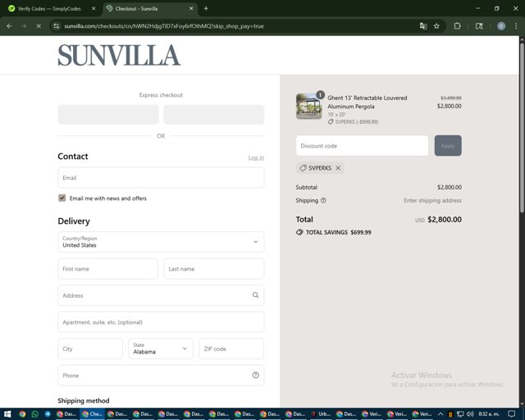Click the second express checkout button

(x=213, y=114)
